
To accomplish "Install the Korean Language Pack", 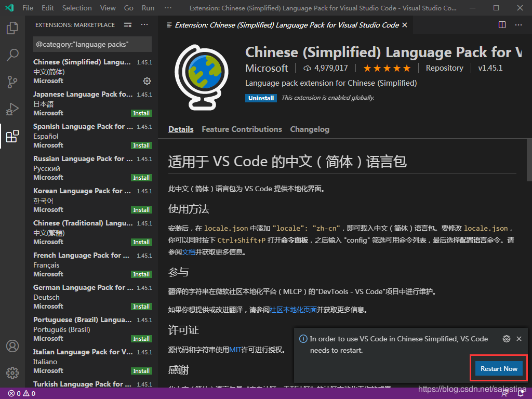I will point(141,210).
